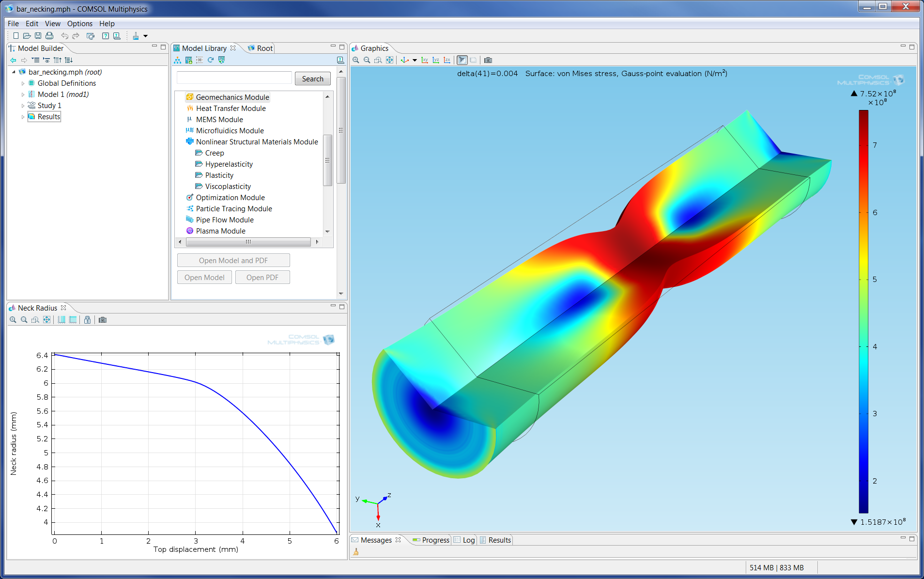Close the Messages tab
924x579 pixels.
coord(398,540)
